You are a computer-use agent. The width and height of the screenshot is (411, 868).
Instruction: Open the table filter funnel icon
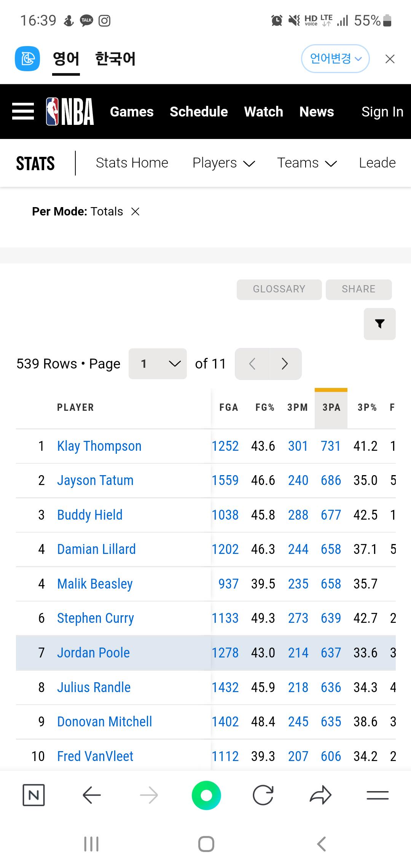380,324
